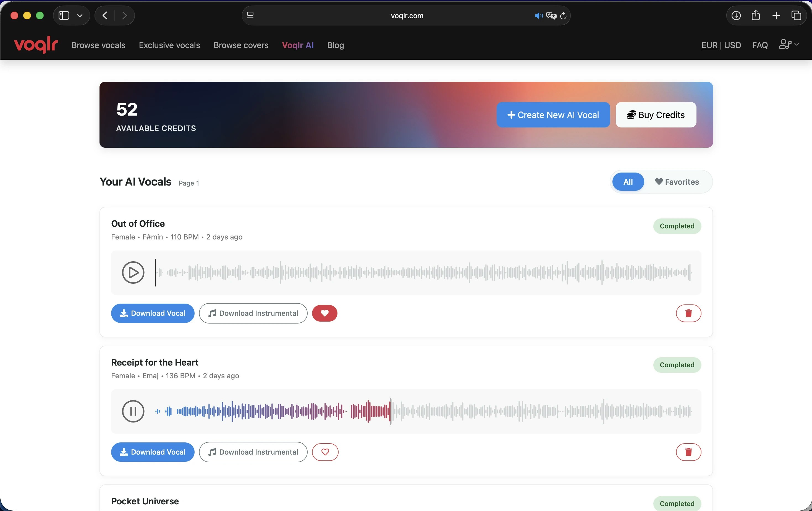812x511 pixels.
Task: Click the "Buy Credits" button
Action: click(x=655, y=115)
